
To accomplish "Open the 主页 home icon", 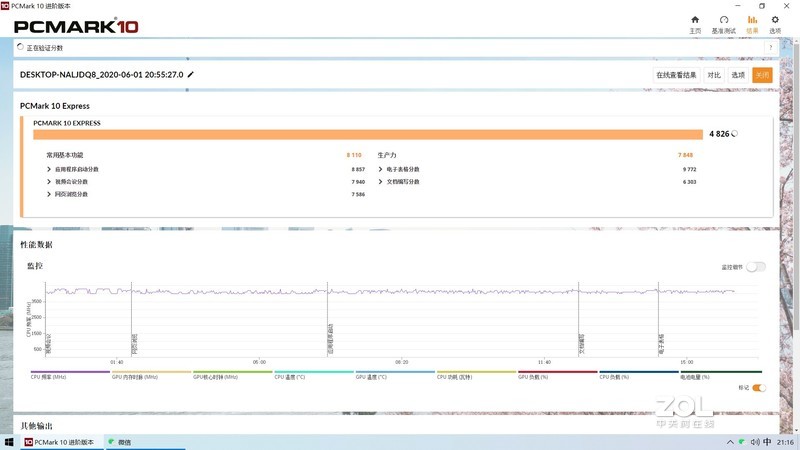I will [x=695, y=23].
